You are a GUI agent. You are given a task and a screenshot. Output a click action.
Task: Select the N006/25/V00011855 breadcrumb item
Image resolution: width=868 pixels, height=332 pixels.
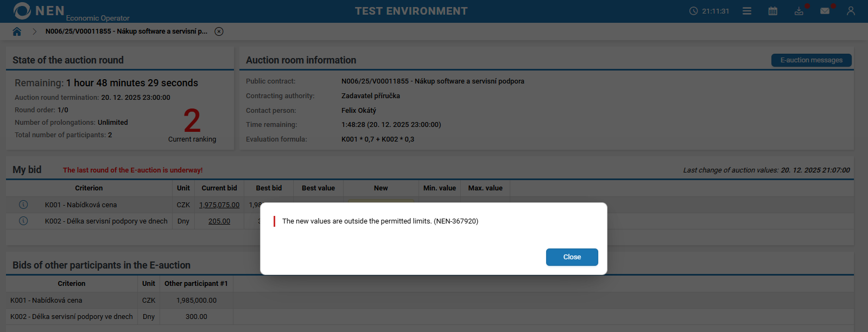126,31
